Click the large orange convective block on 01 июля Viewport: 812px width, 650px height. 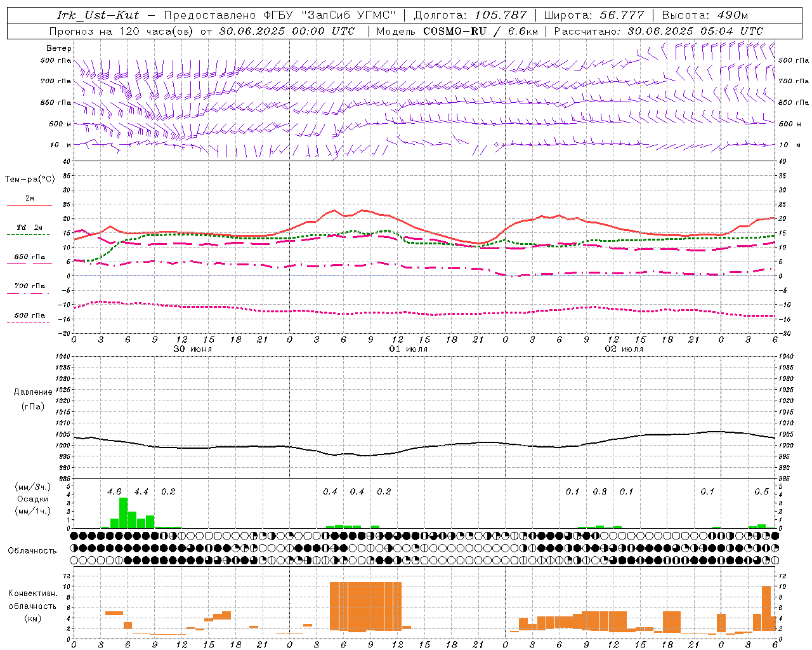[365, 606]
